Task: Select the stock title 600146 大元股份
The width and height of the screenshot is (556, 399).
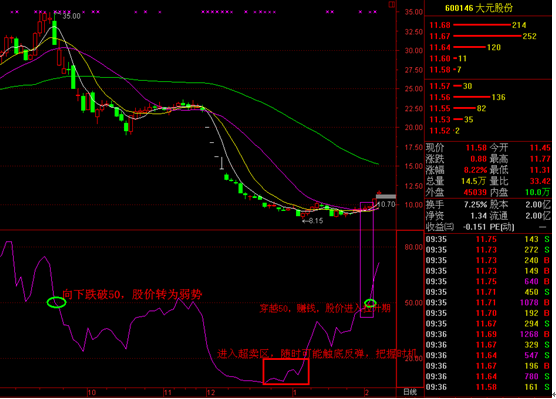Action: (479, 8)
